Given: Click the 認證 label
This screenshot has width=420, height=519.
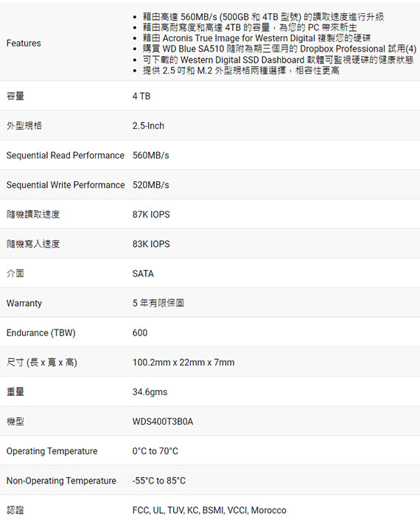Looking at the screenshot, I should point(15,510).
